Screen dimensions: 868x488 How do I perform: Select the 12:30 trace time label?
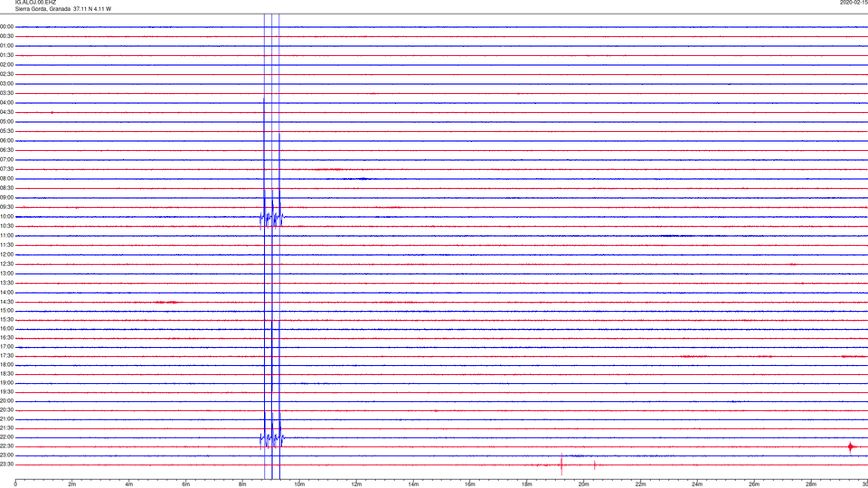pyautogui.click(x=6, y=264)
